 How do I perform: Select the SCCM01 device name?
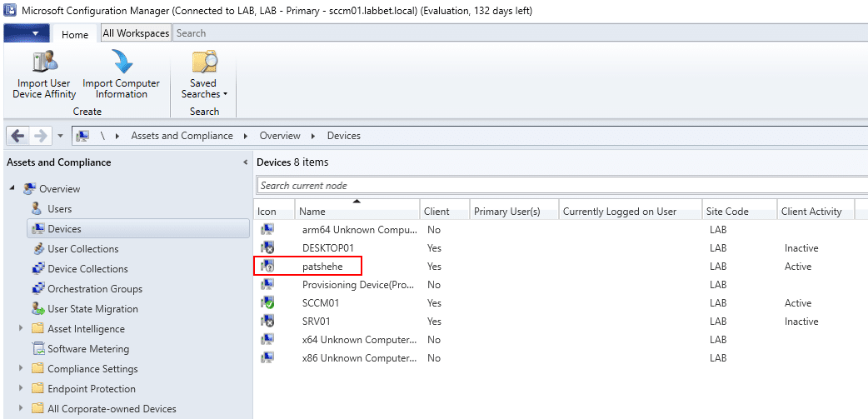[x=321, y=302]
